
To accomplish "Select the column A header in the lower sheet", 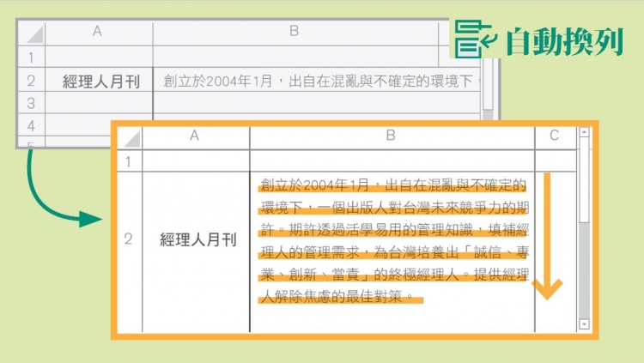I will click(x=195, y=136).
